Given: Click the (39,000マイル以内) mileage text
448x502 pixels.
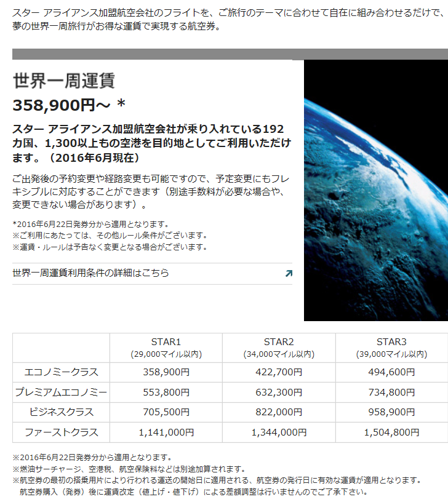Looking at the screenshot, I should [391, 354].
